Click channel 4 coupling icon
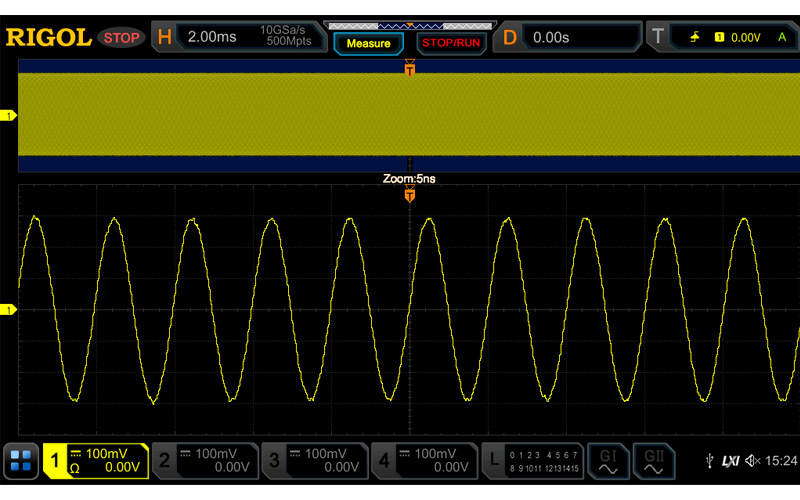The height and width of the screenshot is (500, 800). [x=405, y=454]
